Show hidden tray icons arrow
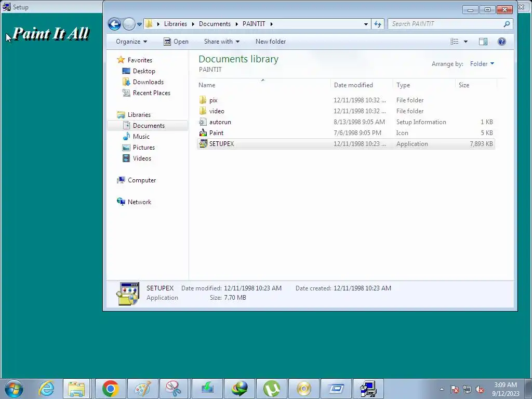This screenshot has width=532, height=399. (442, 389)
